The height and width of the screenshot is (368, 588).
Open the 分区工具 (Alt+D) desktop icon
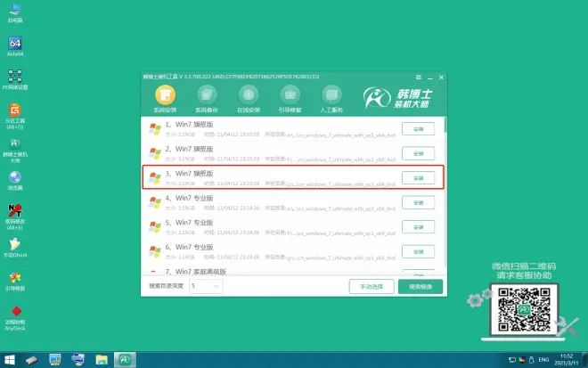15,117
